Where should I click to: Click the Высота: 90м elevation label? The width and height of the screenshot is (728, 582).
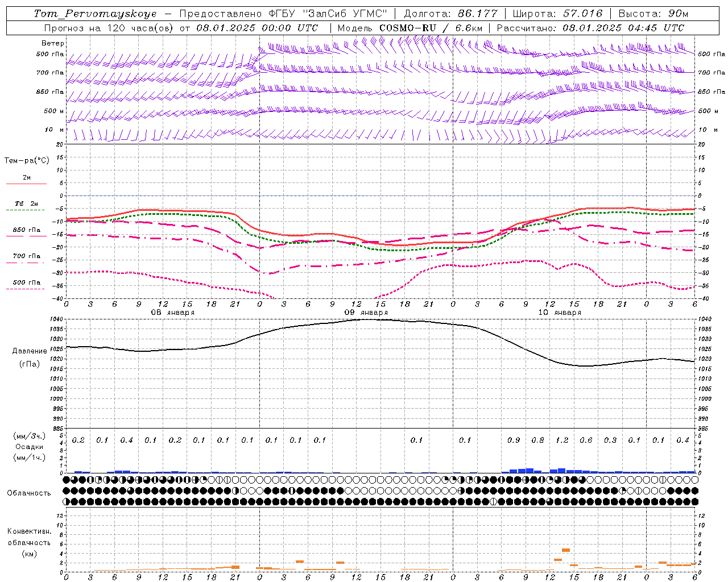[x=653, y=14]
